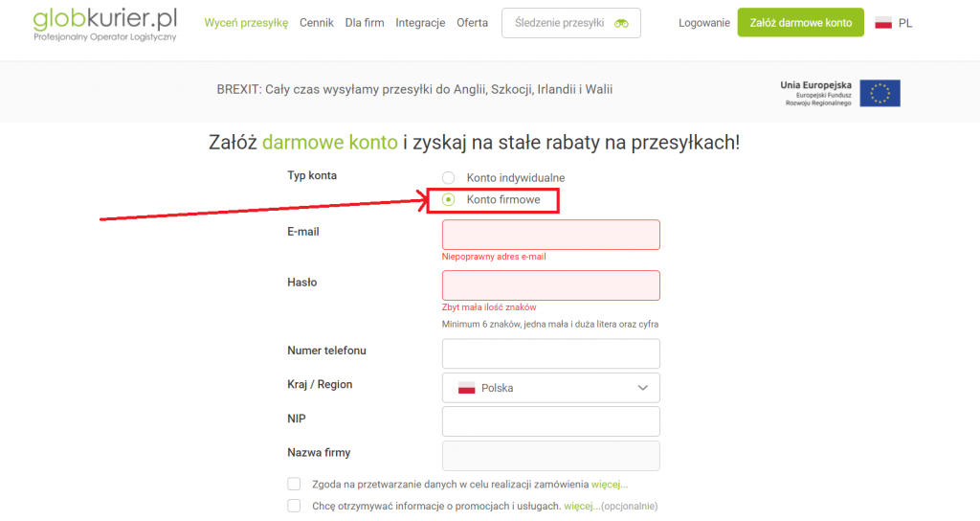
Task: Click Załóż darmowe konto button
Action: pyautogui.click(x=800, y=23)
